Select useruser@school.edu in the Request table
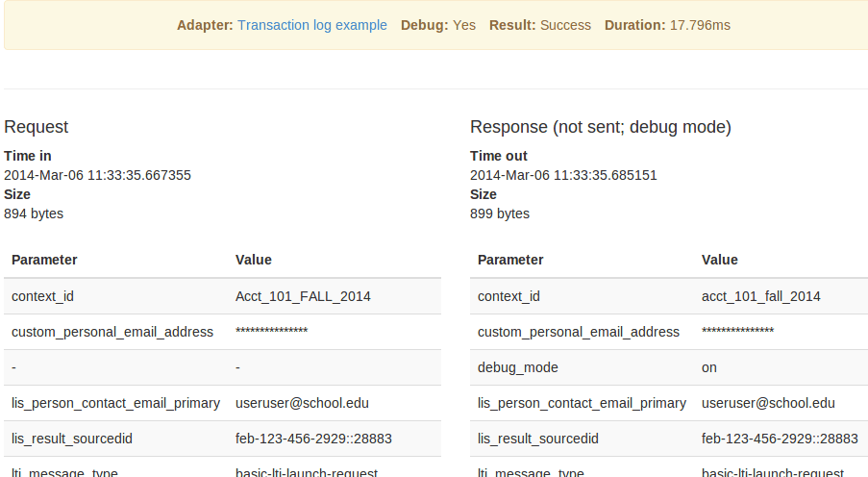 pos(302,403)
